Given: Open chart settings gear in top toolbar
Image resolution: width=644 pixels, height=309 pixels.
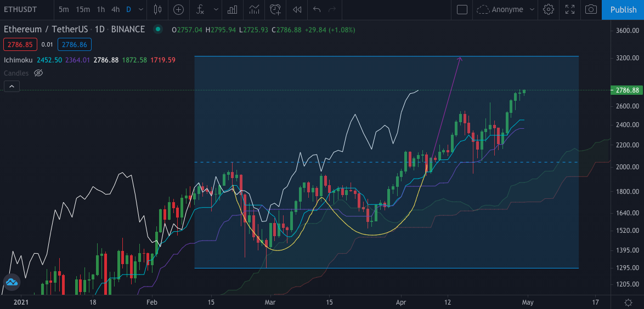Looking at the screenshot, I should pyautogui.click(x=549, y=9).
